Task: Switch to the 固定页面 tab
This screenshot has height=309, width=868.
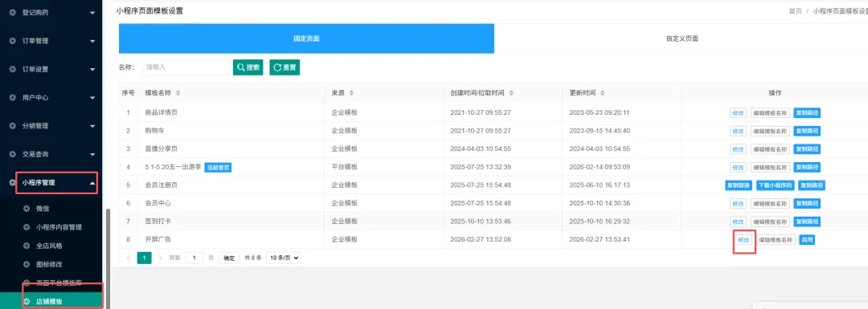Action: click(x=306, y=39)
